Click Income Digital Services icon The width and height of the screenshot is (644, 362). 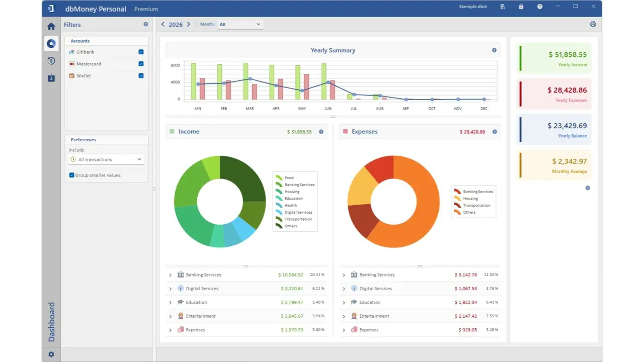[181, 289]
